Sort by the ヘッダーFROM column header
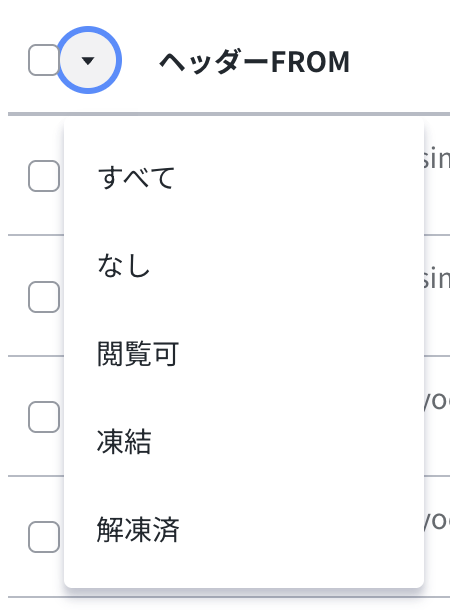450x610 pixels. [x=255, y=61]
